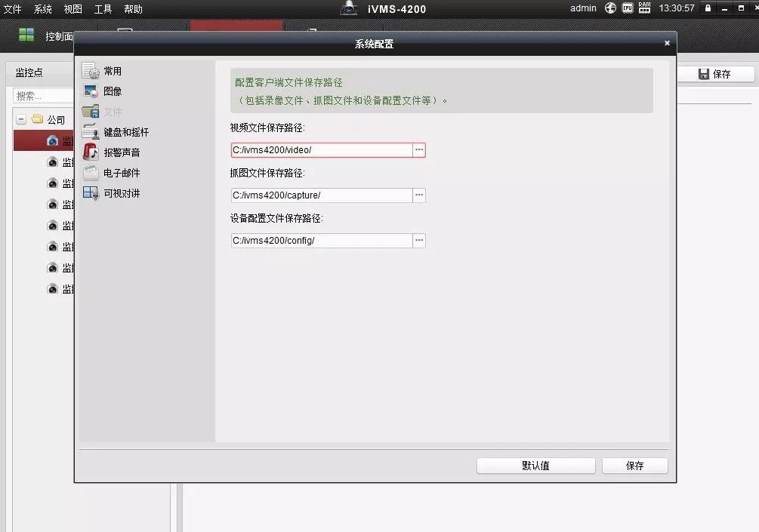Viewport: 759px width, 532px height.
Task: Click the video intercom icon
Action: (x=91, y=193)
